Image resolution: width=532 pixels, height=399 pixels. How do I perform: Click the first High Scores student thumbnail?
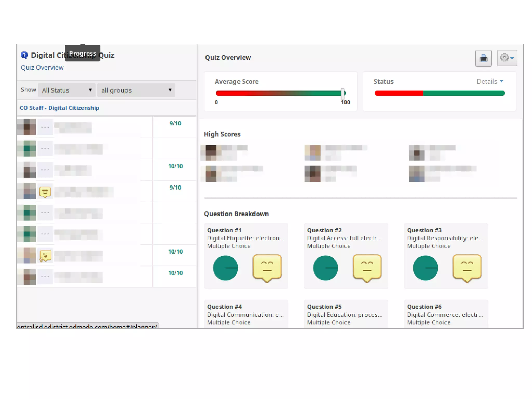coord(211,153)
